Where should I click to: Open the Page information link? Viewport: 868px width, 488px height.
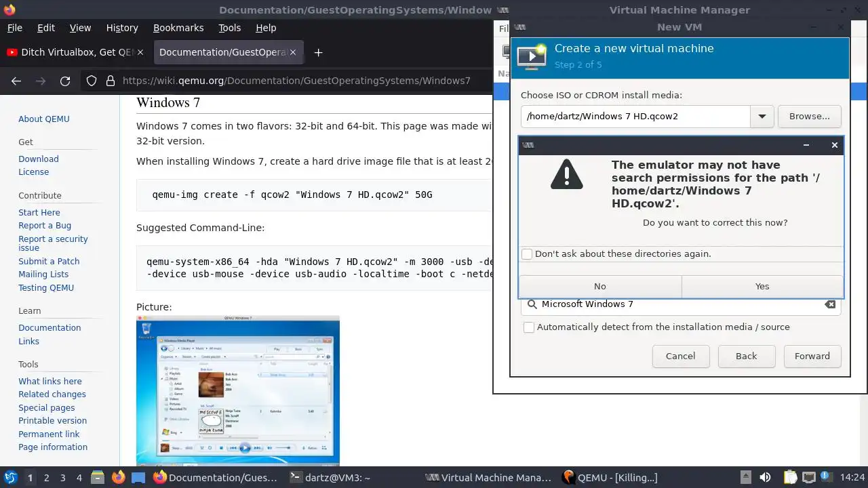coord(53,447)
